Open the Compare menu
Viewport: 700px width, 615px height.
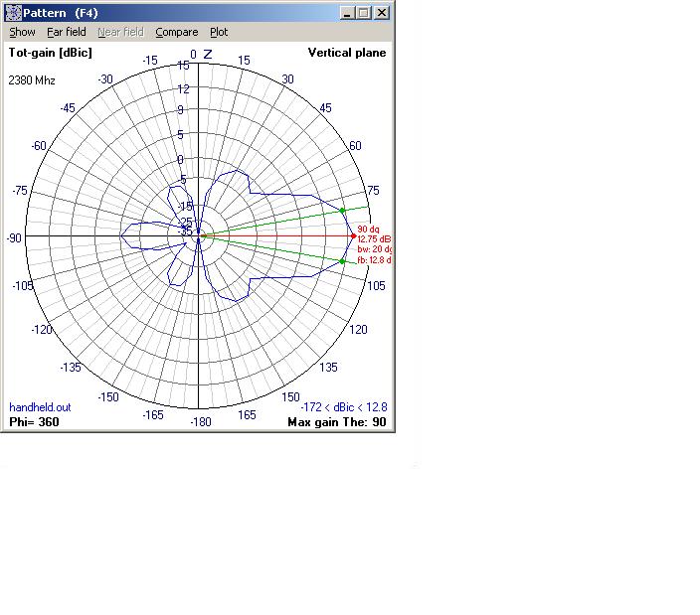[176, 32]
